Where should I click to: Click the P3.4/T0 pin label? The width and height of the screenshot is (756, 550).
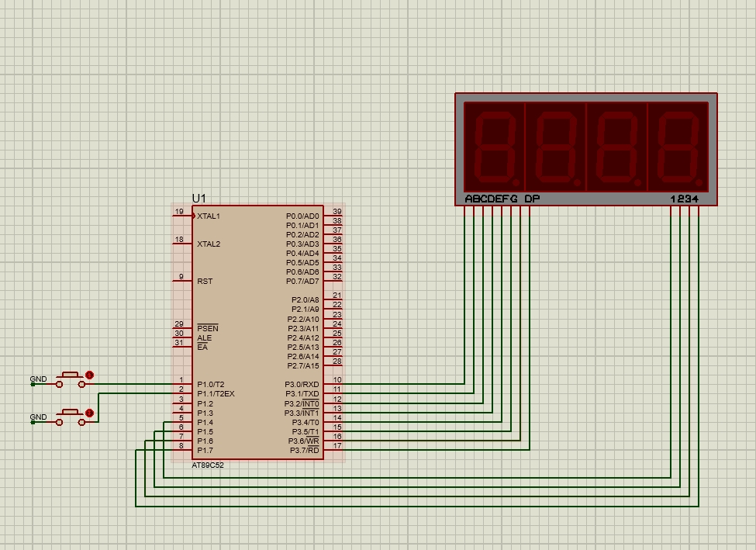(x=306, y=422)
